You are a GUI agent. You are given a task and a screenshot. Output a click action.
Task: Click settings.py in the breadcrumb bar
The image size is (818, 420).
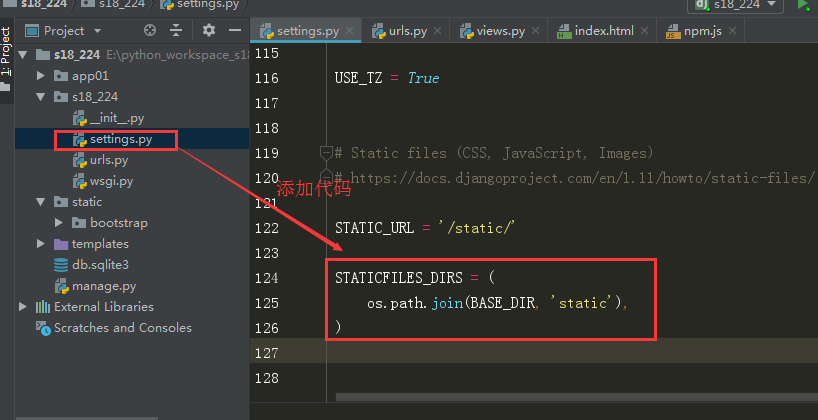pyautogui.click(x=199, y=5)
